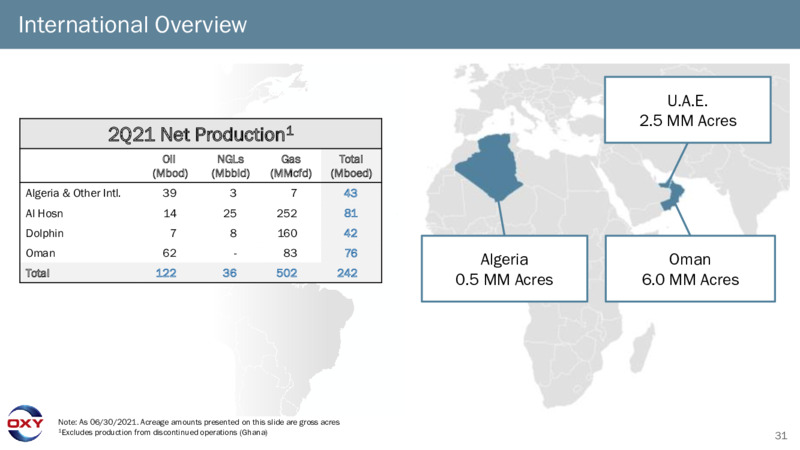The height and width of the screenshot is (450, 800).
Task: Click the highlighted Oman and U.A.E. shape on map
Action: pos(672,195)
